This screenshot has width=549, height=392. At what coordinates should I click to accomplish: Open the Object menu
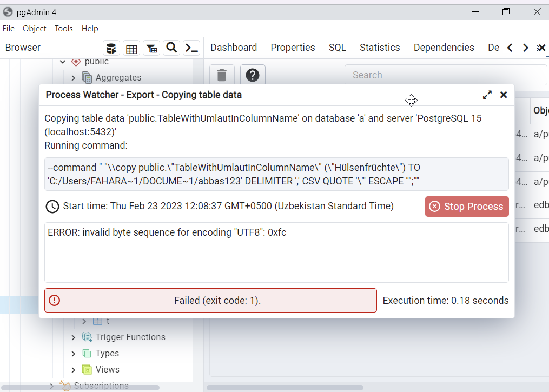34,28
